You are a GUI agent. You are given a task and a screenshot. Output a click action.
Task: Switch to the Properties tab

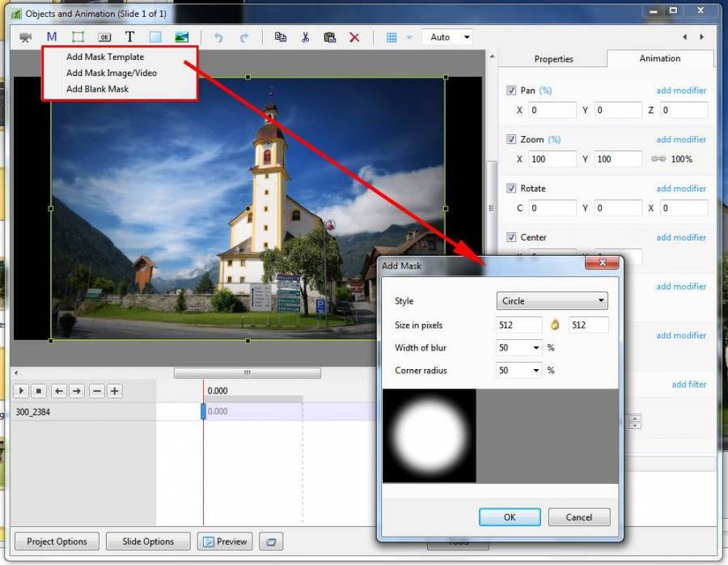[x=553, y=59]
